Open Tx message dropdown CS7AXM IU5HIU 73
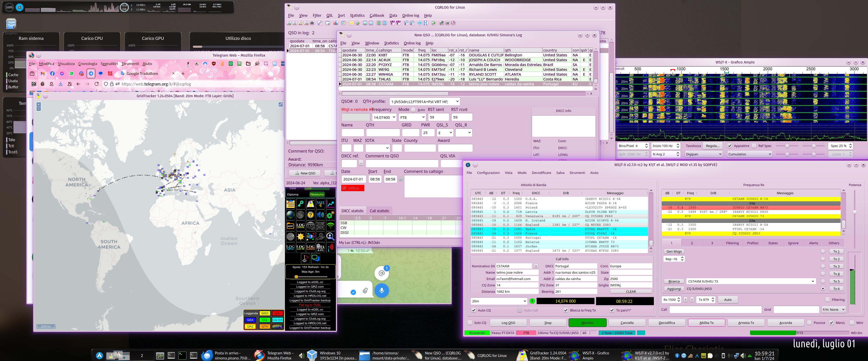The height and width of the screenshot is (361, 868). (751, 281)
